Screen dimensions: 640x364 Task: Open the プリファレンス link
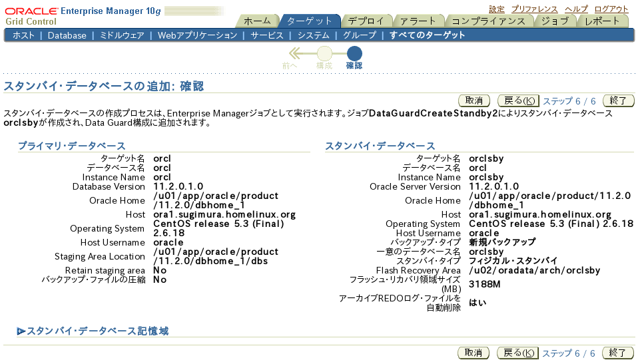534,9
